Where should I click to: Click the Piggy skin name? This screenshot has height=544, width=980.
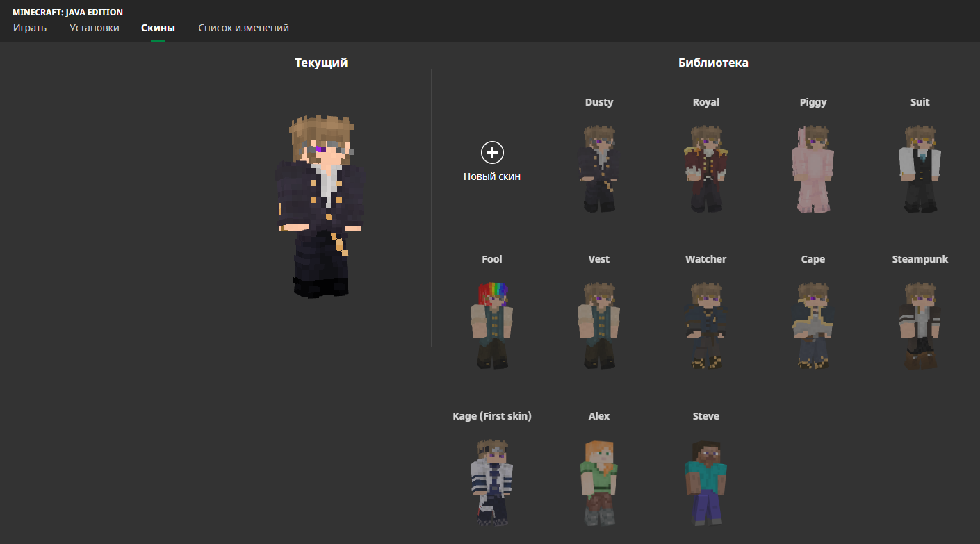(x=813, y=102)
